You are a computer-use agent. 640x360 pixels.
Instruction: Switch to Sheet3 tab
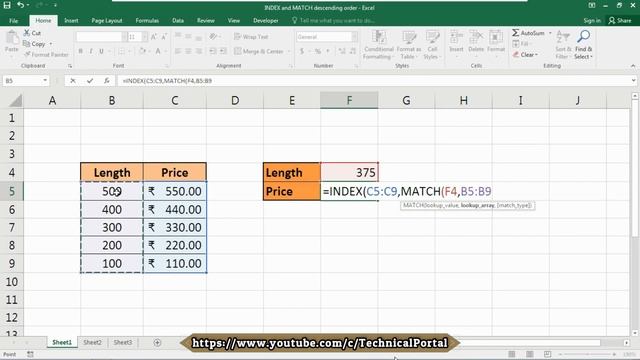pos(122,342)
